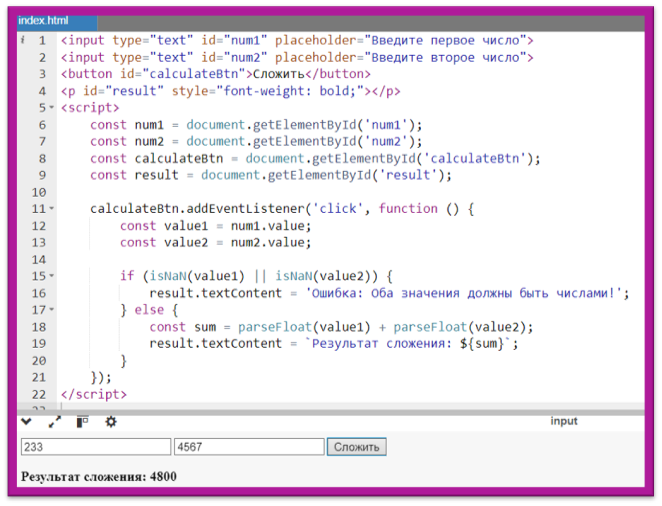Fold the else block at line 17
Screen dimensions: 662x506
point(52,310)
